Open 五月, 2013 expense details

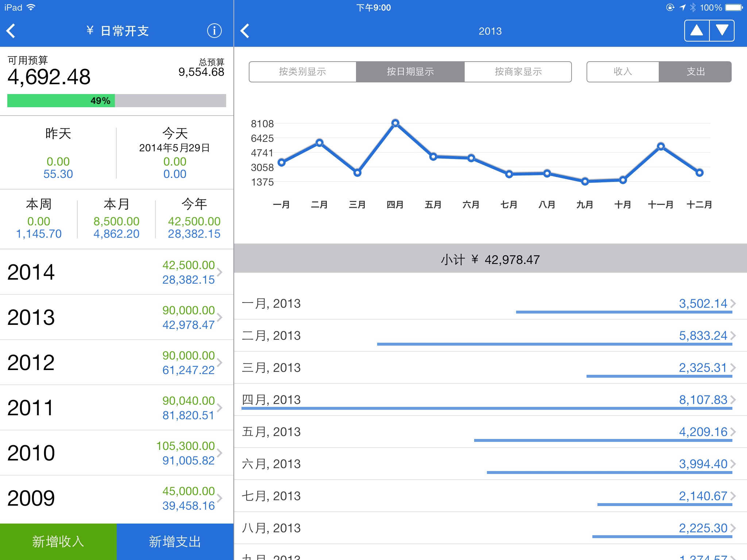490,432
